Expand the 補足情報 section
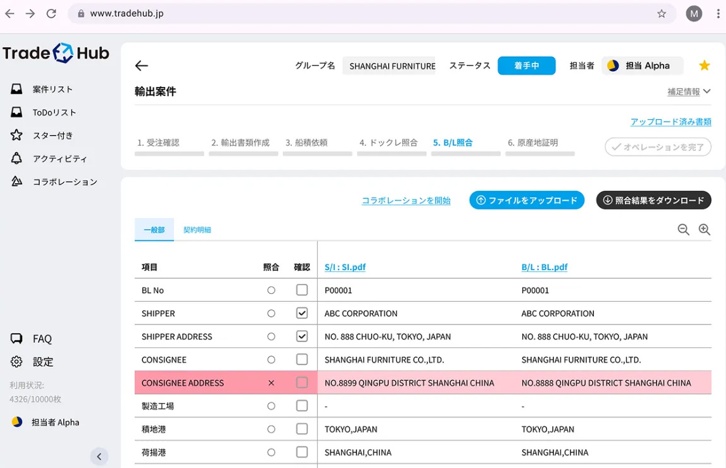The width and height of the screenshot is (726, 468). coord(688,92)
